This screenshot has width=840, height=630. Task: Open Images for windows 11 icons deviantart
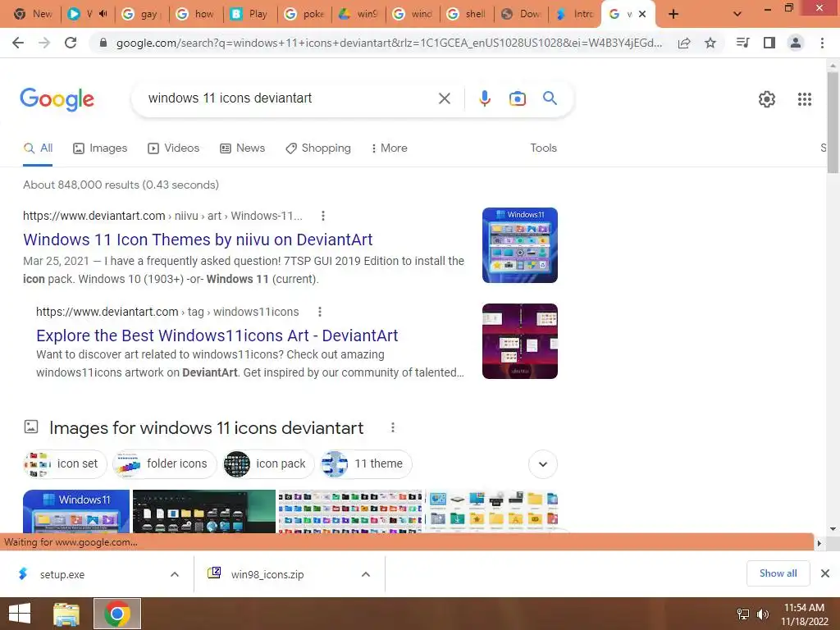[x=206, y=428]
